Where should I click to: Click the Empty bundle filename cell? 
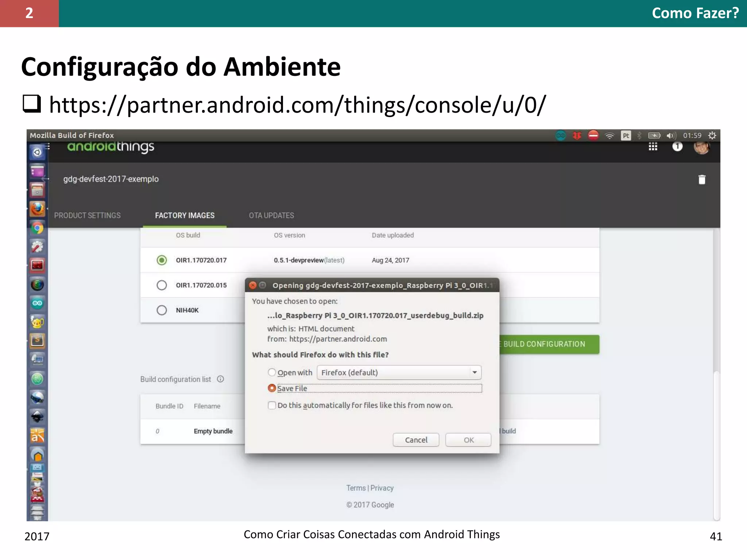pyautogui.click(x=213, y=431)
